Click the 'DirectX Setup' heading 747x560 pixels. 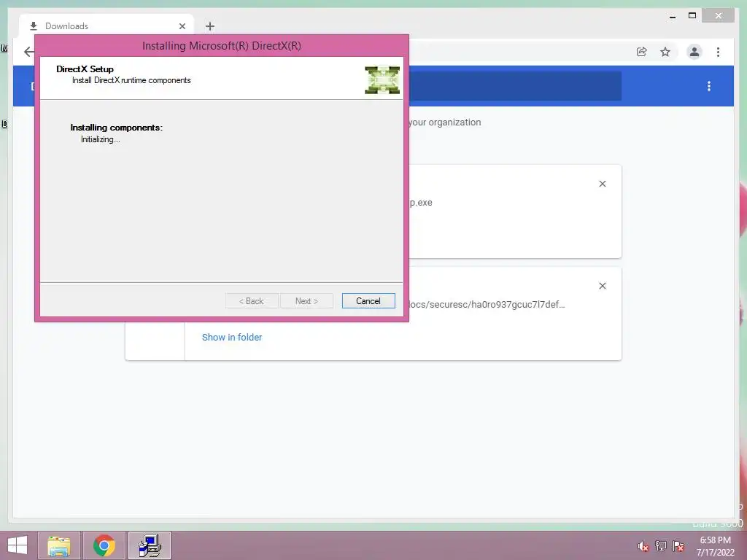pos(85,69)
